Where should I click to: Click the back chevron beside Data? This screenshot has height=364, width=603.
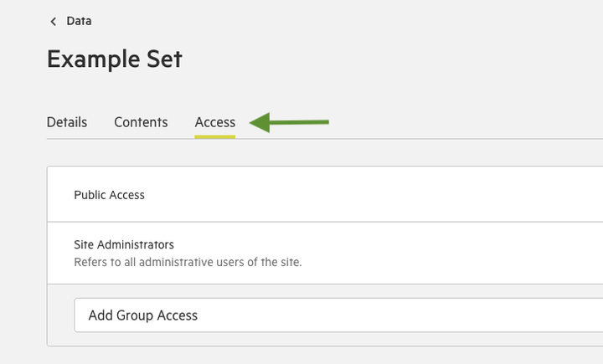point(53,22)
